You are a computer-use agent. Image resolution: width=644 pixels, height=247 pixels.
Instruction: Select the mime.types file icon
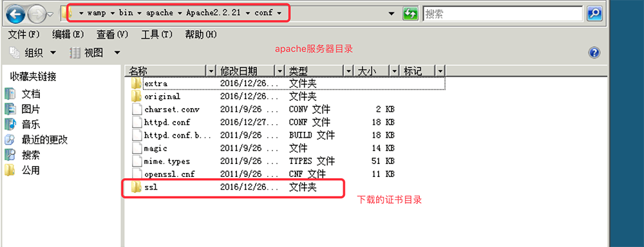(x=137, y=161)
